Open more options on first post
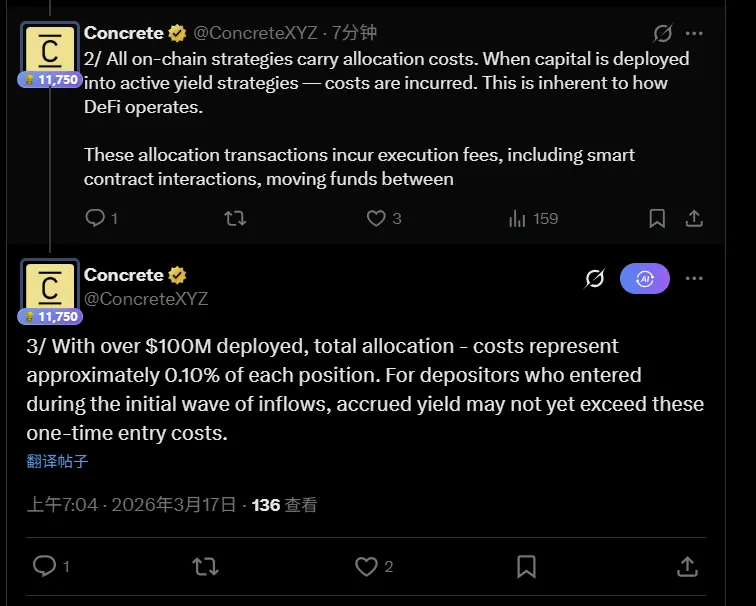This screenshot has height=606, width=756. pyautogui.click(x=694, y=34)
